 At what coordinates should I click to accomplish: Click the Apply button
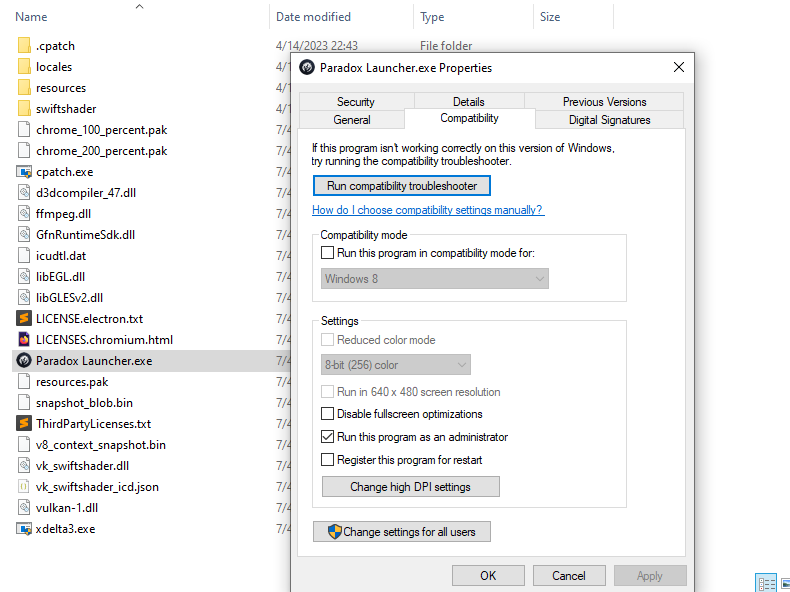pyautogui.click(x=650, y=575)
